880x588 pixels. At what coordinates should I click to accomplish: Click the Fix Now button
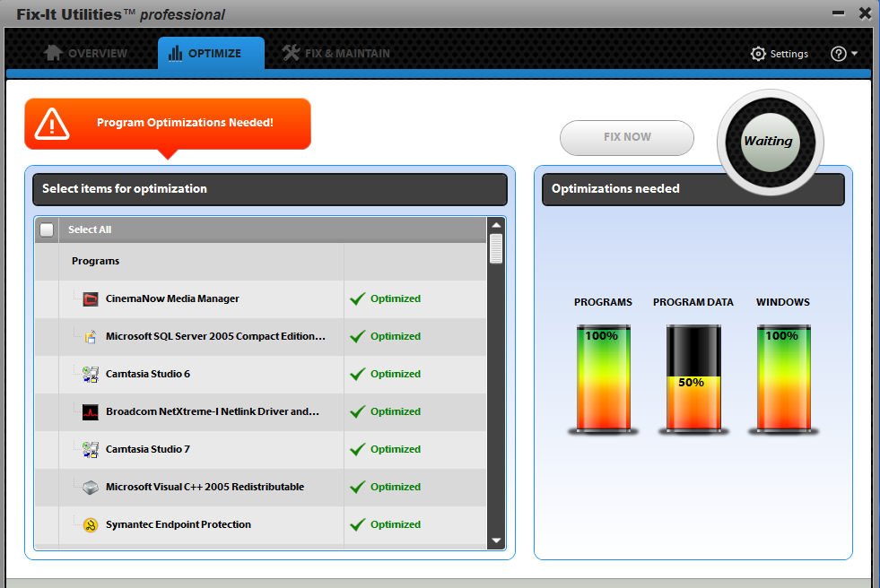tap(627, 137)
